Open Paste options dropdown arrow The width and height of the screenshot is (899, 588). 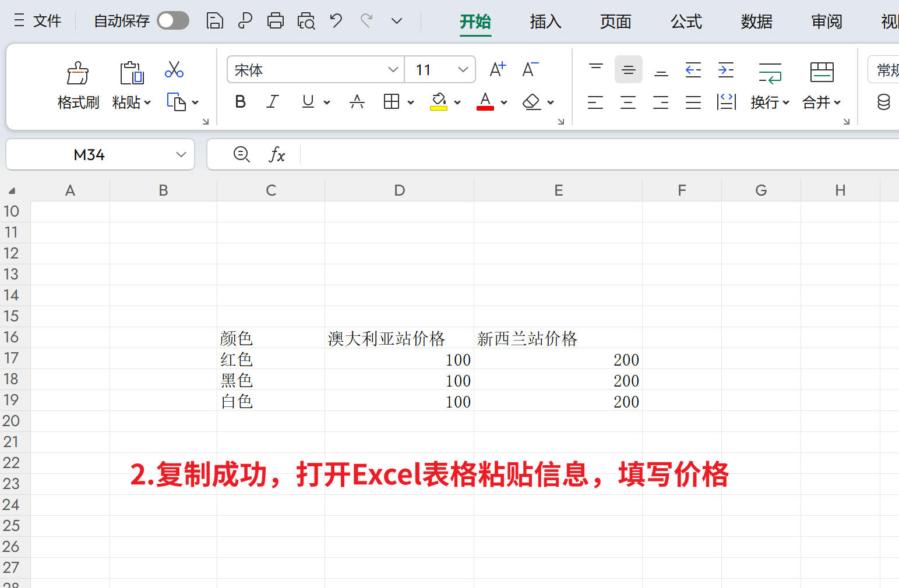[x=147, y=102]
